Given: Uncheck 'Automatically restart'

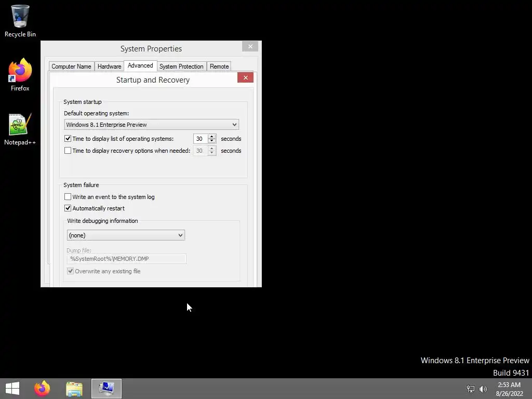Looking at the screenshot, I should 68,208.
